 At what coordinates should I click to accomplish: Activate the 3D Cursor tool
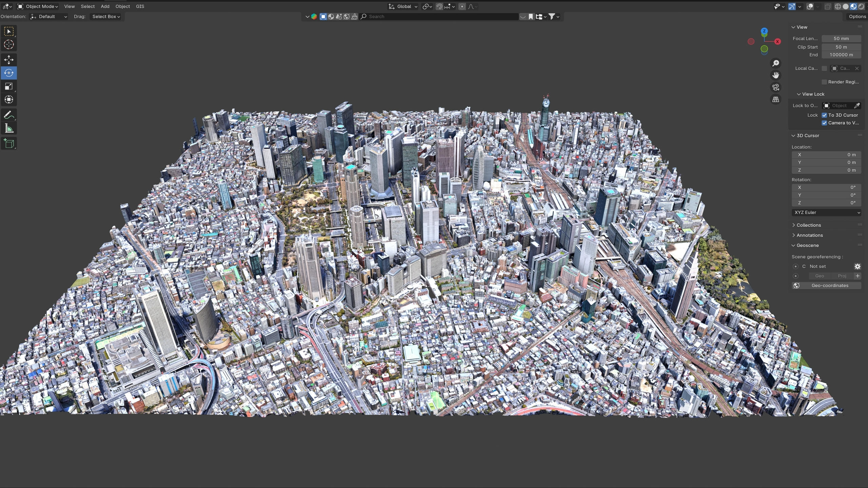point(9,45)
